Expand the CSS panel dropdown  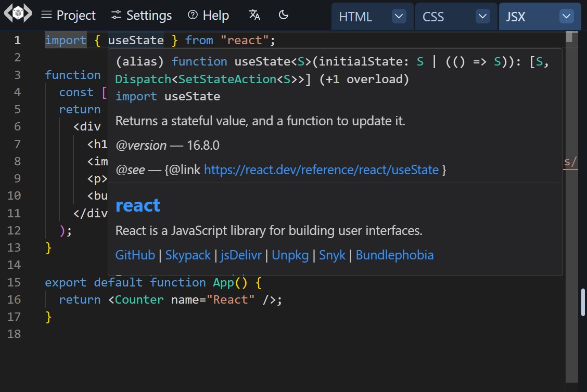pyautogui.click(x=482, y=17)
